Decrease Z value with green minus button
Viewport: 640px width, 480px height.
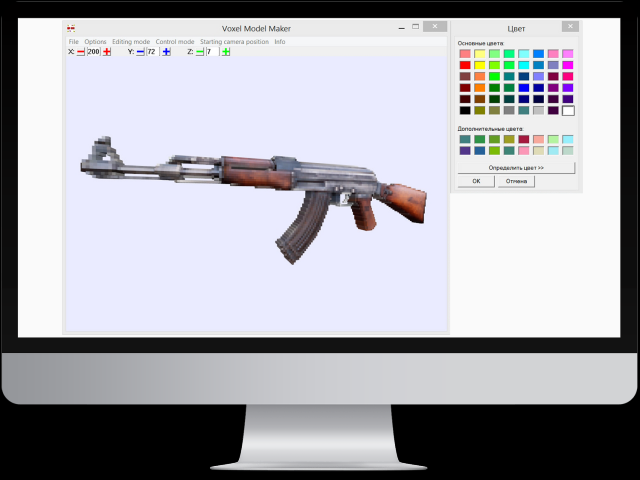(x=200, y=52)
